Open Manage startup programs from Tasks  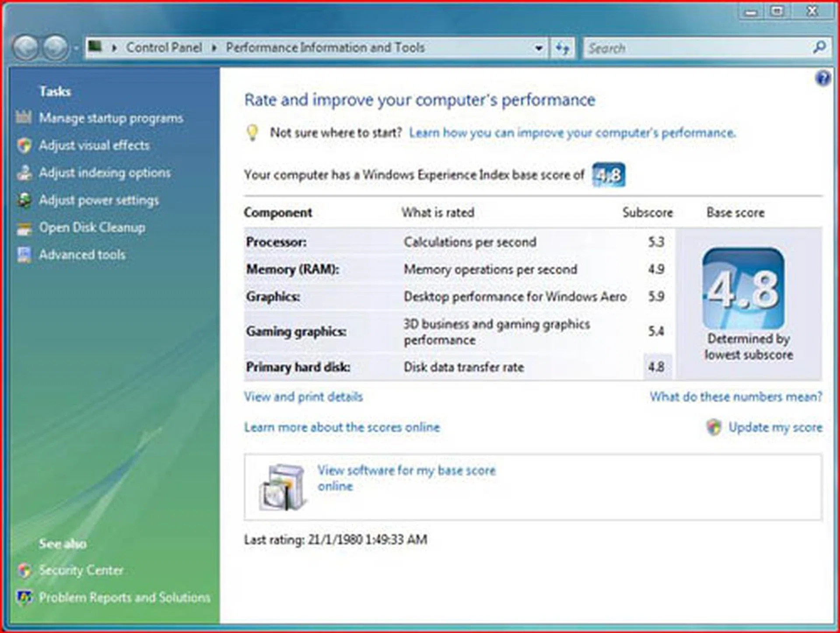tap(111, 118)
